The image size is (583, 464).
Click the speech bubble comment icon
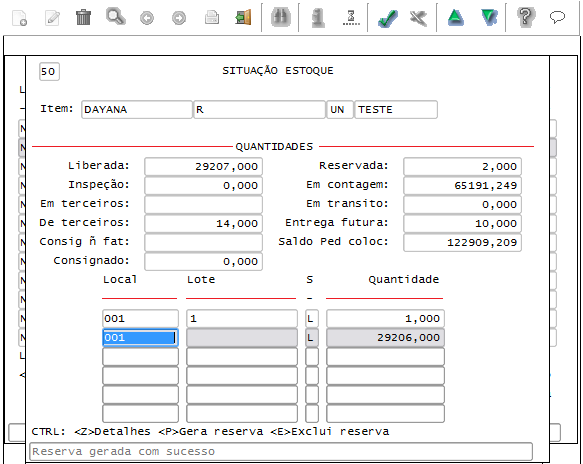557,17
